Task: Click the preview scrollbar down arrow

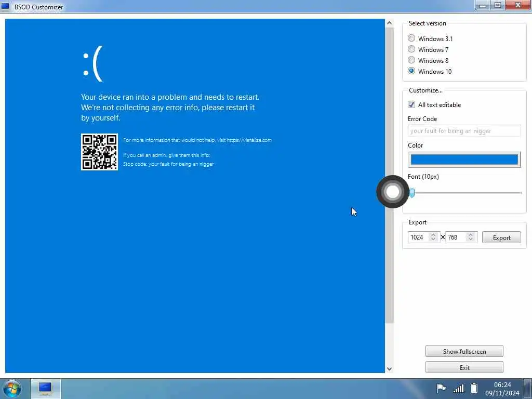Action: click(x=389, y=368)
